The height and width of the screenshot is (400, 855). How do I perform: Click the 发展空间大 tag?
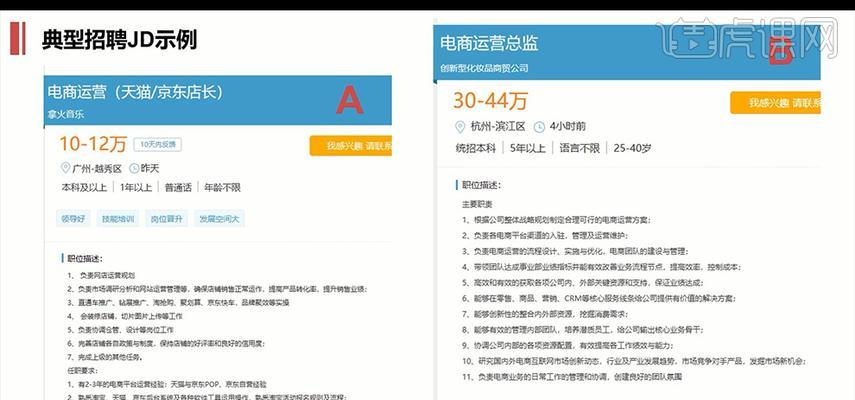[219, 219]
